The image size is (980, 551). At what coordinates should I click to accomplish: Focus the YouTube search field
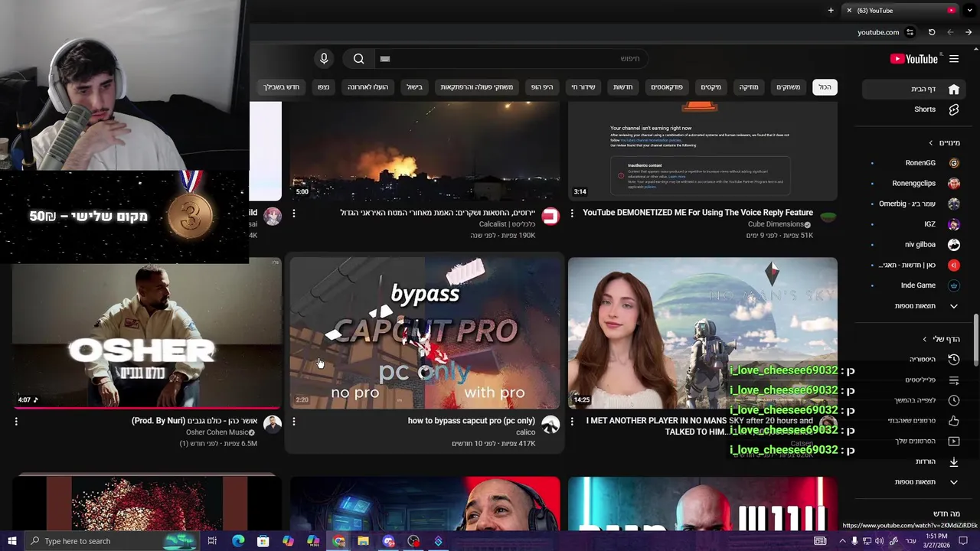(x=509, y=59)
